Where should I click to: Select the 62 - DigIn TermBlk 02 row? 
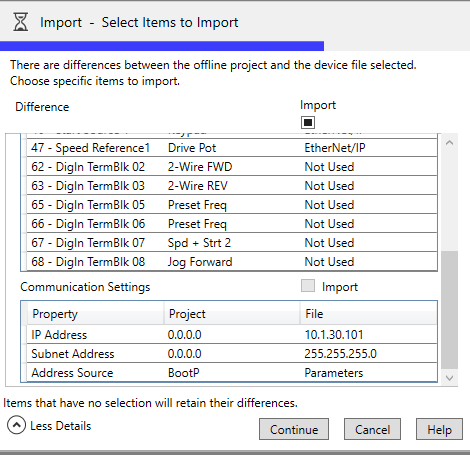[232, 167]
